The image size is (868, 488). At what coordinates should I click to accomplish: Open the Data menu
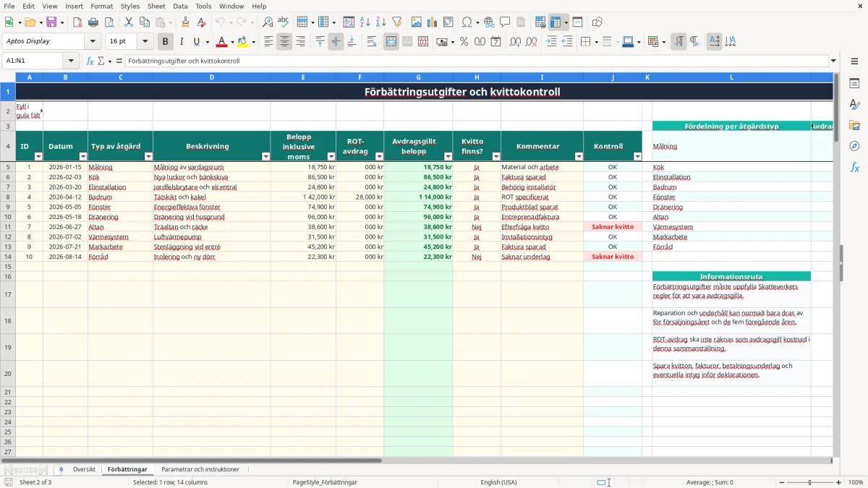(x=180, y=6)
